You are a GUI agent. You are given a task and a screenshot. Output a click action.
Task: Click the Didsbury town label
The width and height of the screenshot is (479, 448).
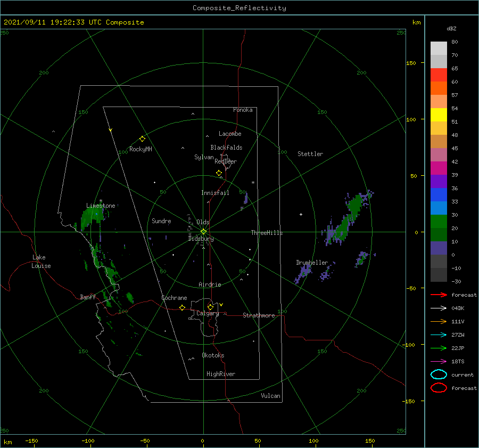201,239
